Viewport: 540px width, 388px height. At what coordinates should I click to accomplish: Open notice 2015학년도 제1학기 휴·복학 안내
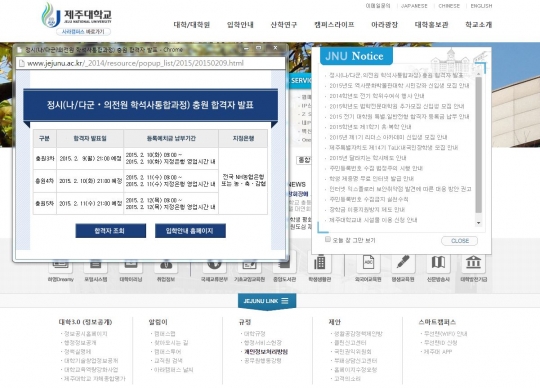coord(370,127)
